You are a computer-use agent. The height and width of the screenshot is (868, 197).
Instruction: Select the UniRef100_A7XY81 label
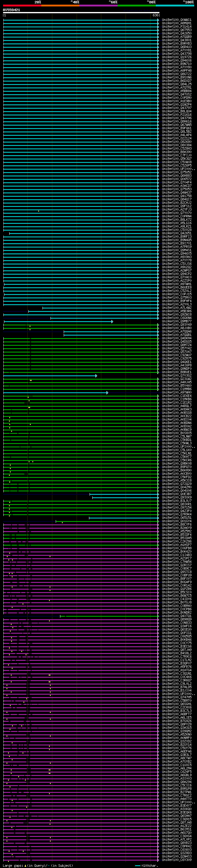coord(177,50)
